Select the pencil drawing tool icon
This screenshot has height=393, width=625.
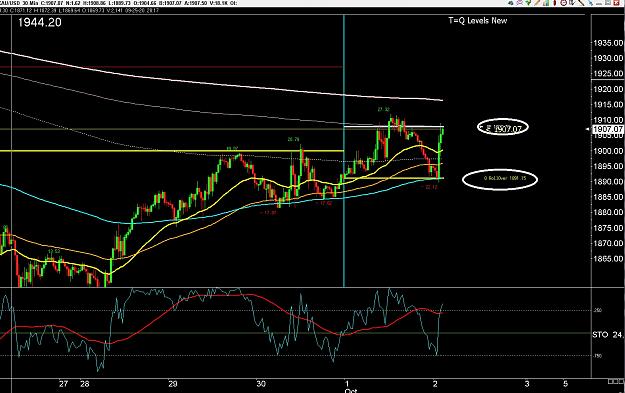pos(537,3)
